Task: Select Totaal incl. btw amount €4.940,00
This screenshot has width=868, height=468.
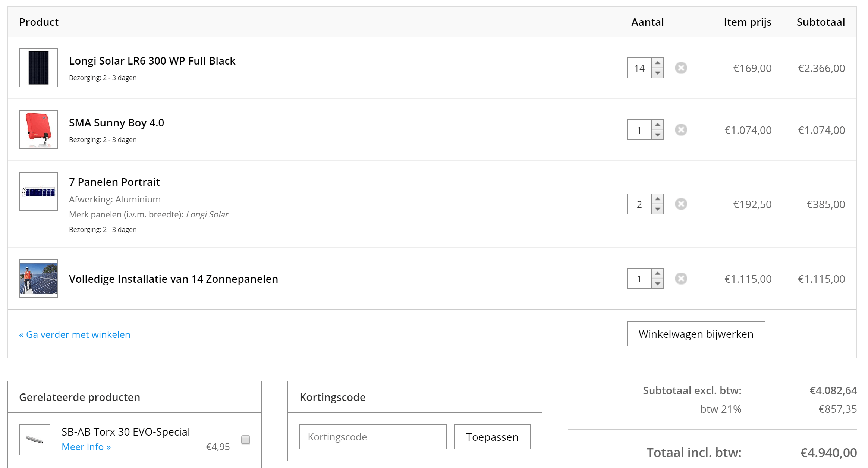Action: 828,453
